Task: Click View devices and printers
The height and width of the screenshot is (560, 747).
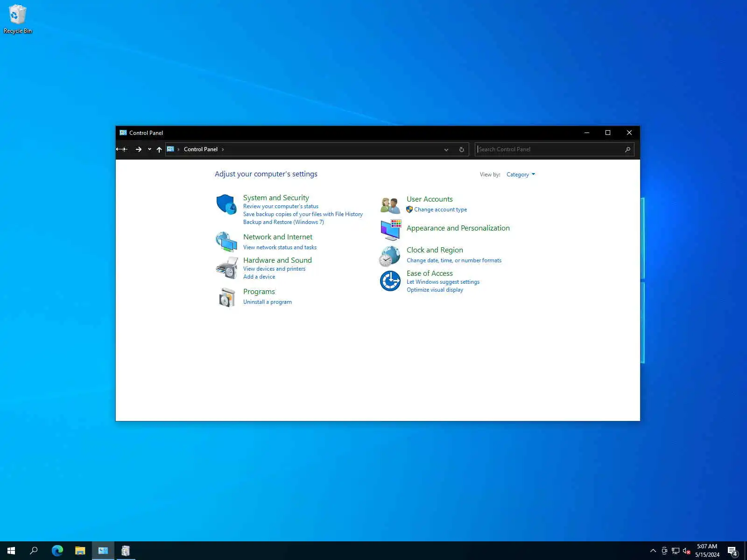Action: [x=274, y=269]
